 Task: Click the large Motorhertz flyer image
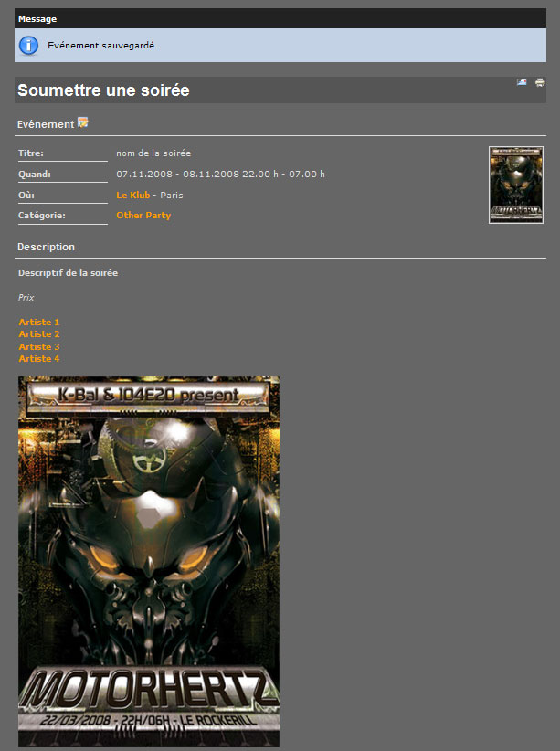(x=149, y=561)
